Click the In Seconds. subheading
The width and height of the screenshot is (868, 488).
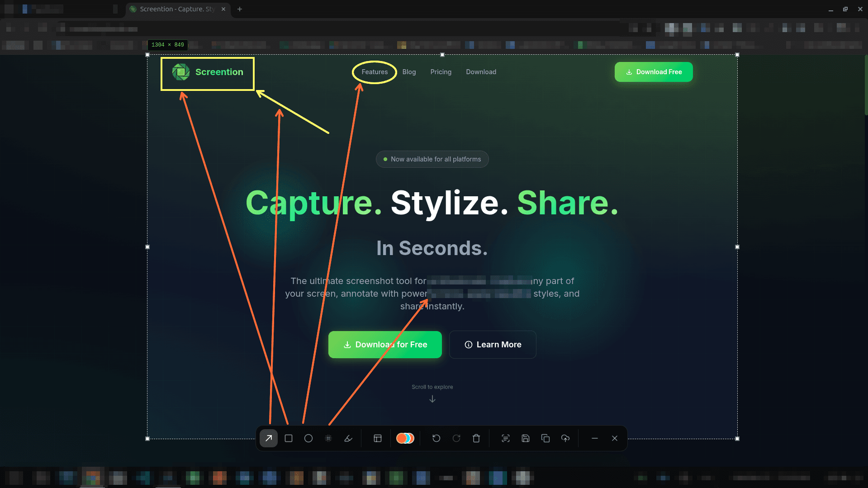click(x=432, y=248)
